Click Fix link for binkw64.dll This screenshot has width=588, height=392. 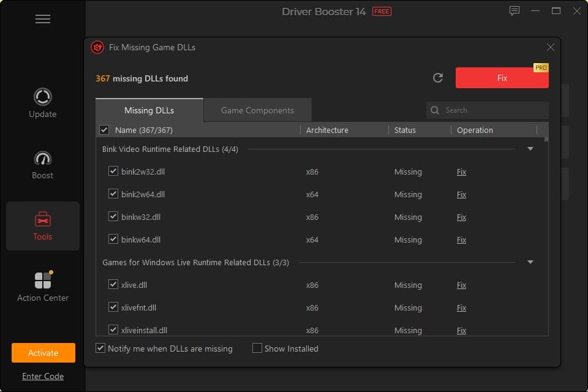pyautogui.click(x=461, y=239)
